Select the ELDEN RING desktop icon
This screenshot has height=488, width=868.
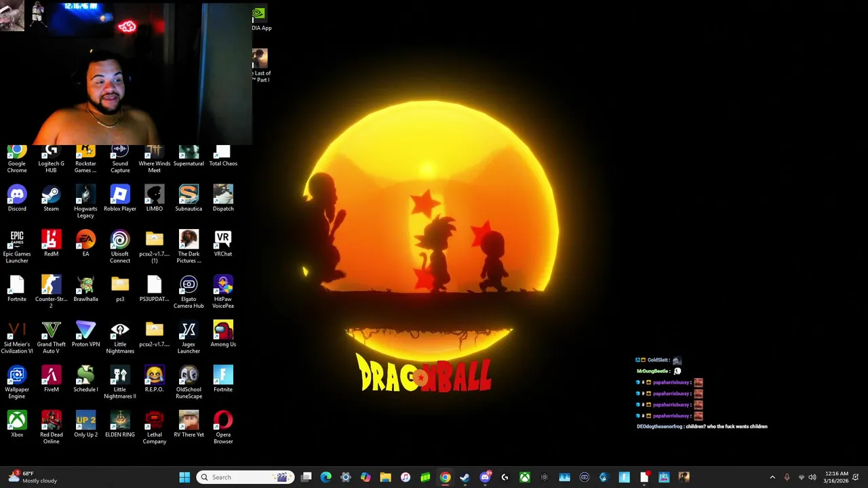point(120,425)
